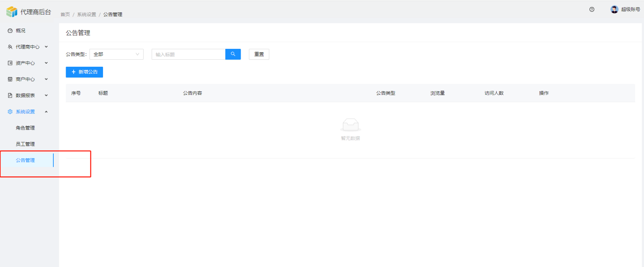Viewport: 644px width, 267px height.
Task: Click the help question mark icon
Action: (592, 10)
